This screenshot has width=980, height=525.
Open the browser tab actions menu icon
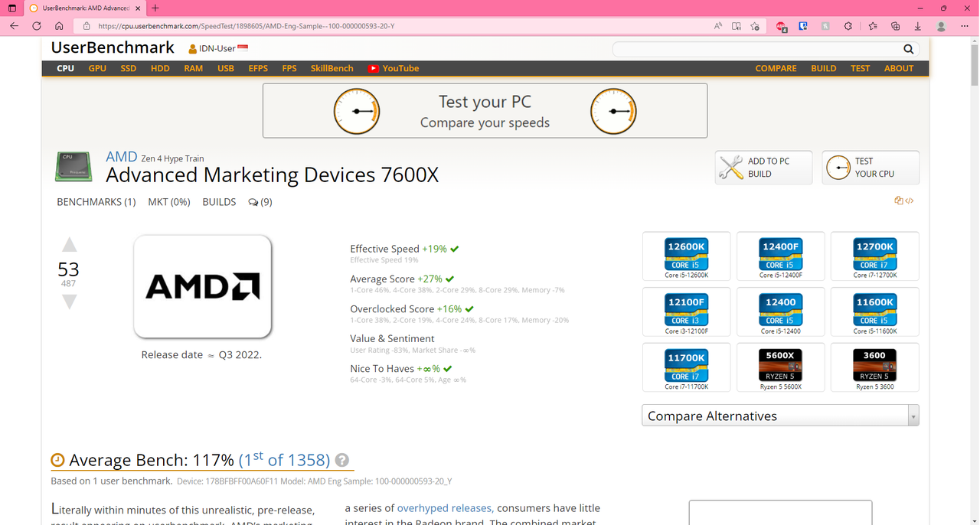[x=12, y=8]
